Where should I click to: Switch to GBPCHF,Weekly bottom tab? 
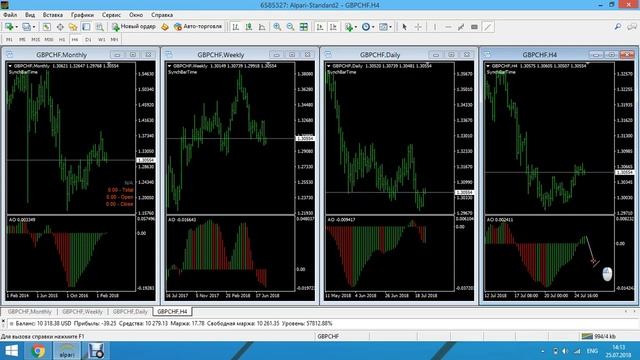pyautogui.click(x=82, y=311)
